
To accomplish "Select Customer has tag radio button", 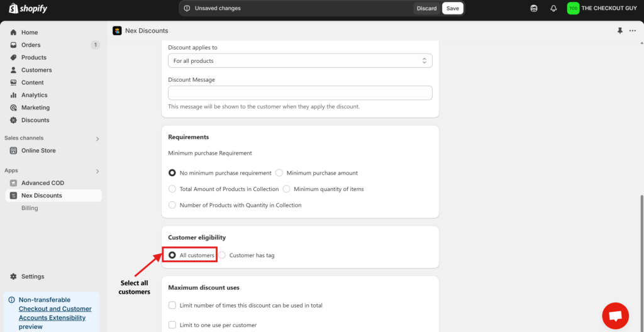I will [x=222, y=255].
